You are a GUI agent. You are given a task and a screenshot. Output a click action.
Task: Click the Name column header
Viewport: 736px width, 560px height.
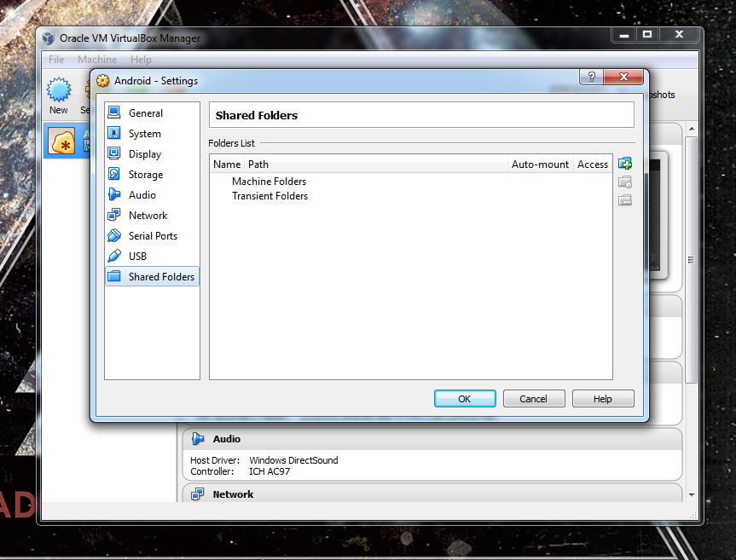[x=227, y=165]
